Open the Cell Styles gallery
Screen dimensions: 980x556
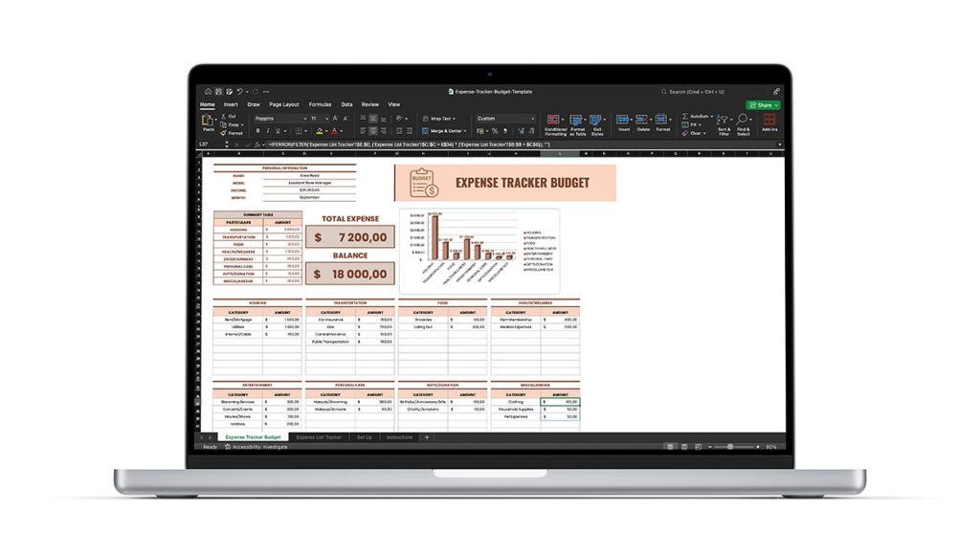pyautogui.click(x=597, y=122)
